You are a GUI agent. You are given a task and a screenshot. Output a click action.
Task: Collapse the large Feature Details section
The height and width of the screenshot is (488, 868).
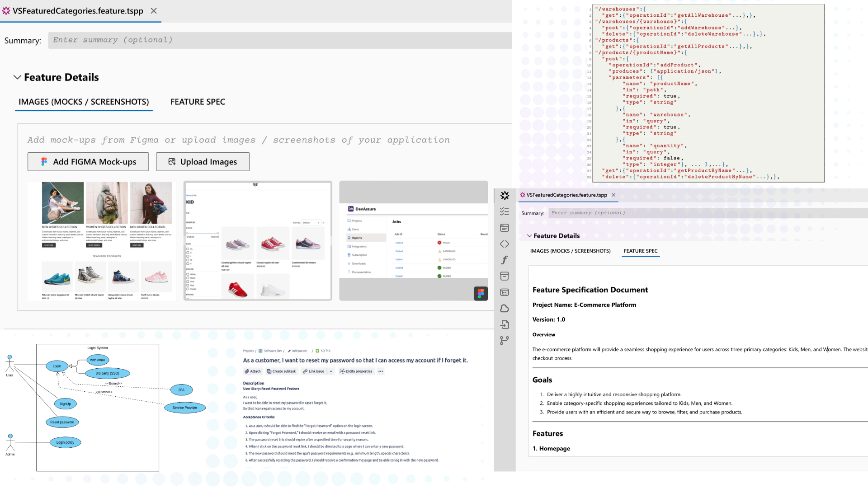point(17,77)
